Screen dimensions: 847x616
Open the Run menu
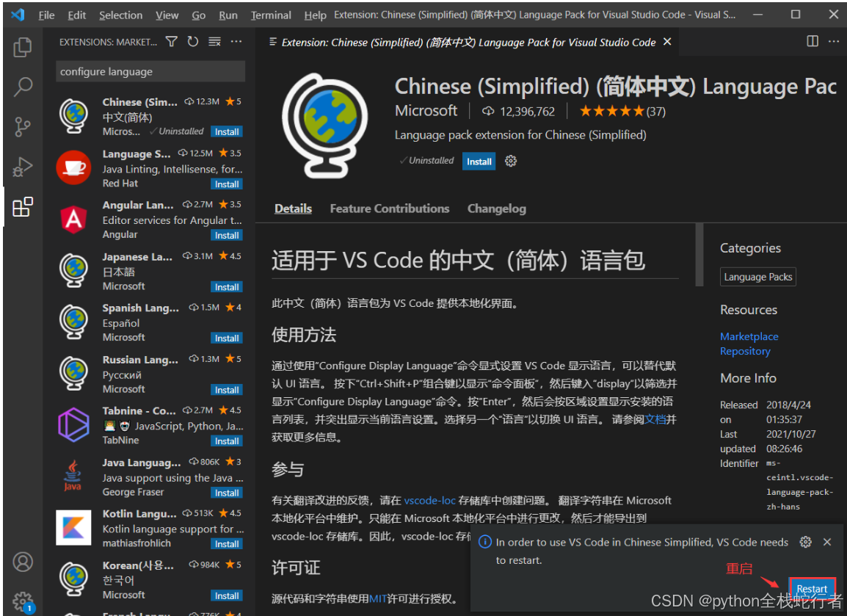(228, 15)
